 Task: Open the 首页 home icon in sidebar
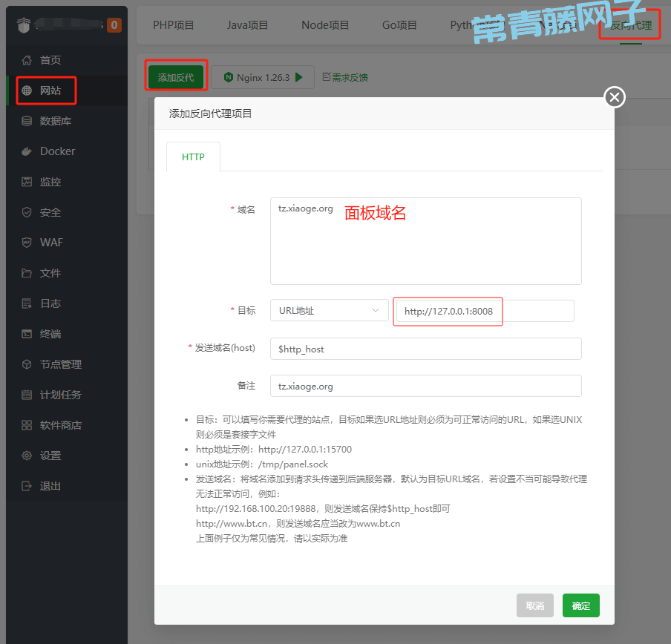[27, 60]
